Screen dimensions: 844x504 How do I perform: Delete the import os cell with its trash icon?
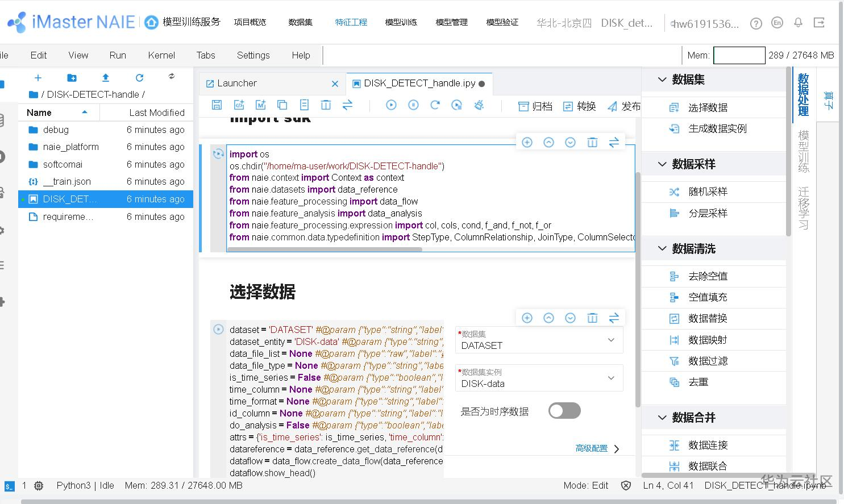592,143
